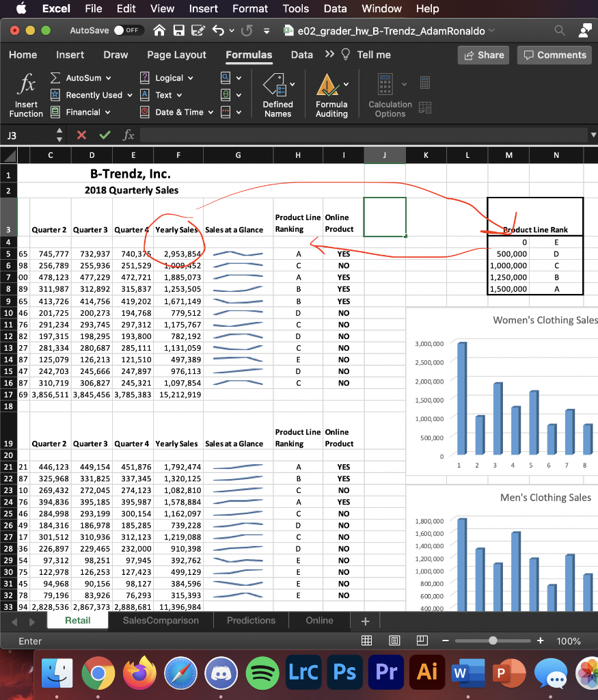Viewport: 598px width, 700px height.
Task: Switch to Normal view in status bar
Action: tap(366, 641)
